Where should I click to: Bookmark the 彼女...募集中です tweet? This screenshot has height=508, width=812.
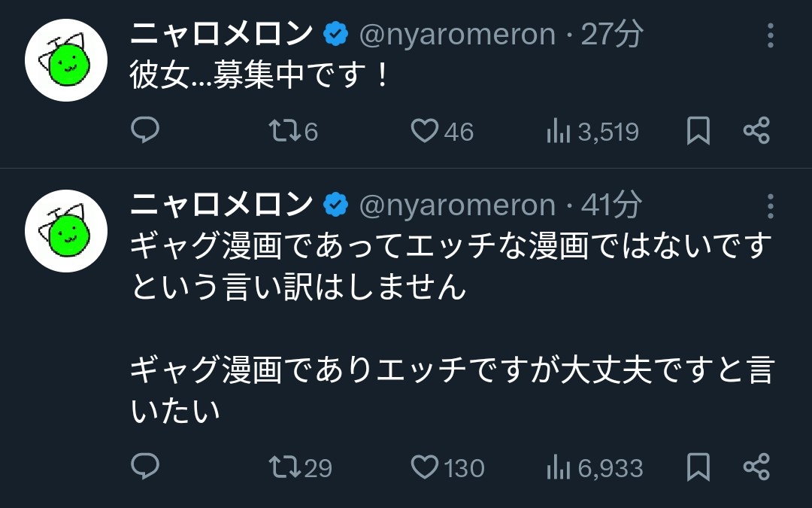[x=698, y=131]
